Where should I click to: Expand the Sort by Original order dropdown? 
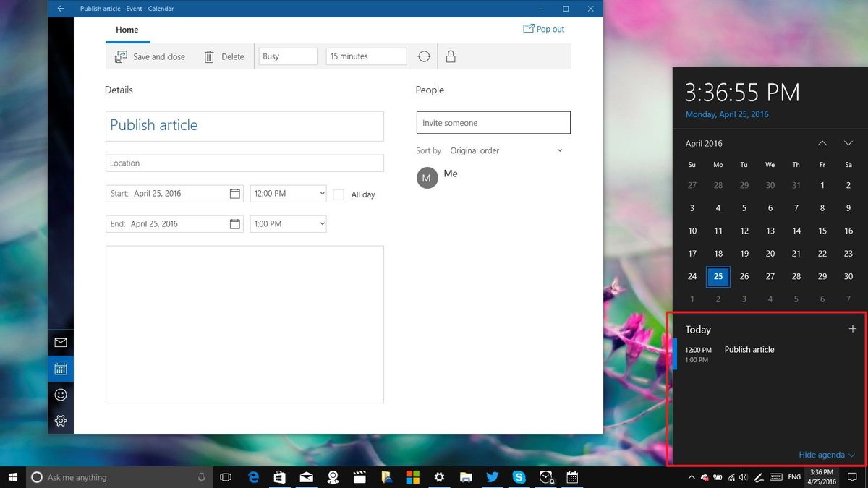tap(506, 150)
